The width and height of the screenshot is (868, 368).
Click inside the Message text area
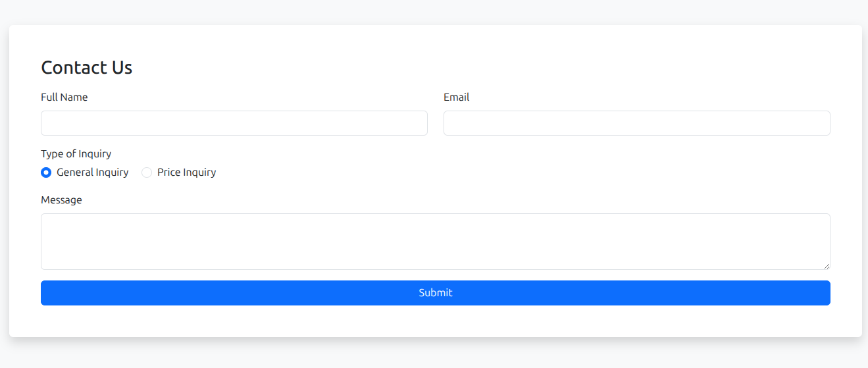click(x=435, y=241)
